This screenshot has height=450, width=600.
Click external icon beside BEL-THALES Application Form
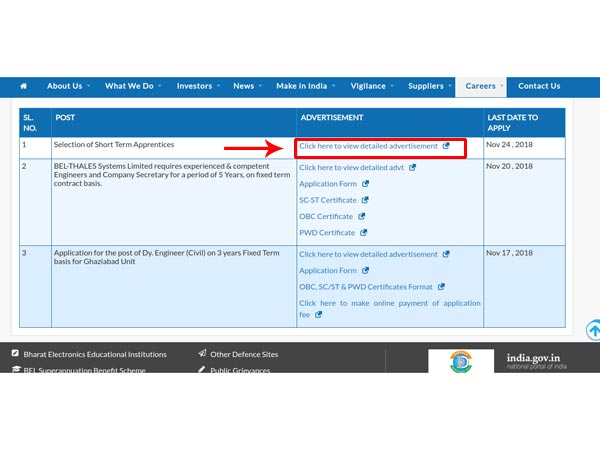coord(365,184)
